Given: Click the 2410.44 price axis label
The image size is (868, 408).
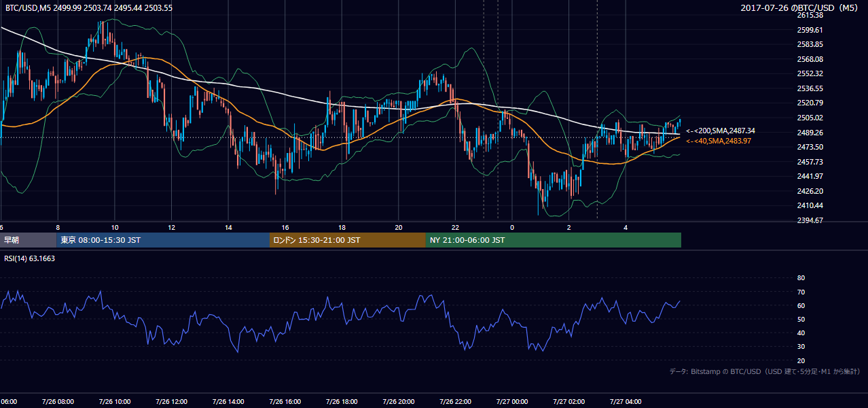Looking at the screenshot, I should 810,205.
